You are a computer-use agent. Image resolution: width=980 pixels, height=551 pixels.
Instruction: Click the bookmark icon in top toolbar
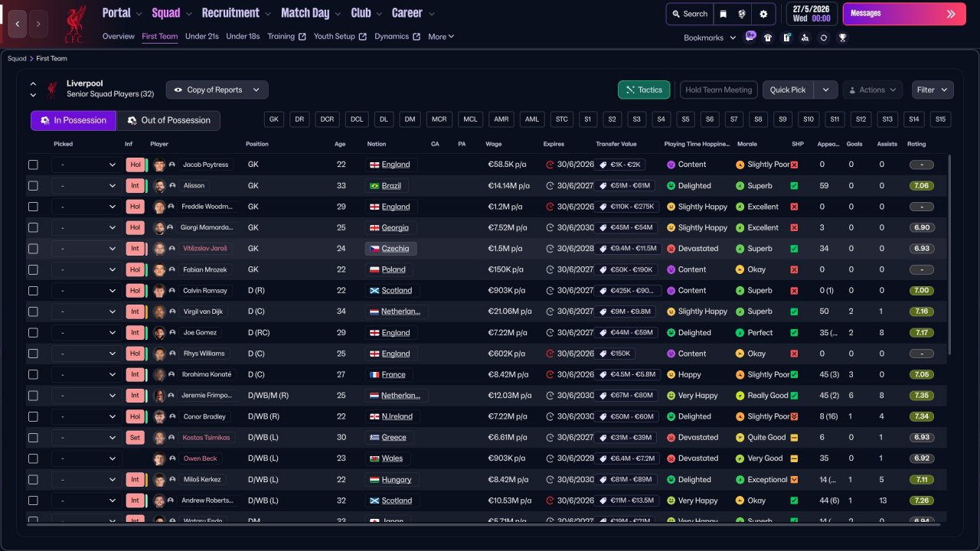pos(724,14)
